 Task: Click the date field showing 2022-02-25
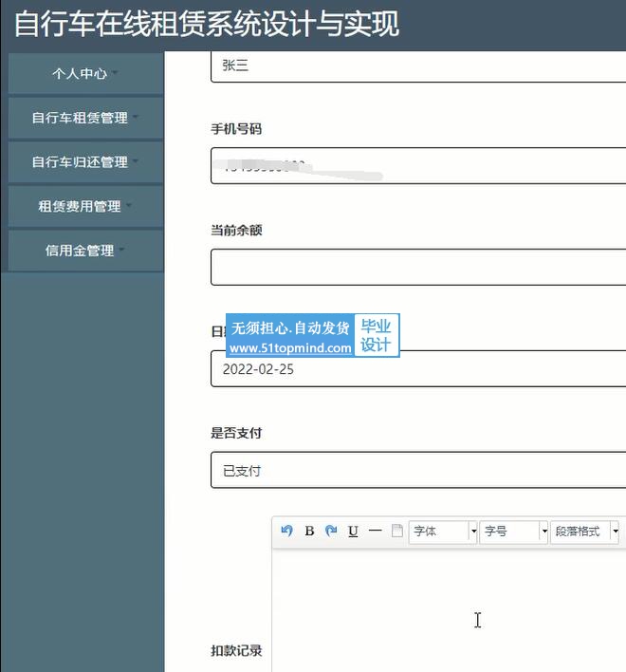tap(418, 368)
